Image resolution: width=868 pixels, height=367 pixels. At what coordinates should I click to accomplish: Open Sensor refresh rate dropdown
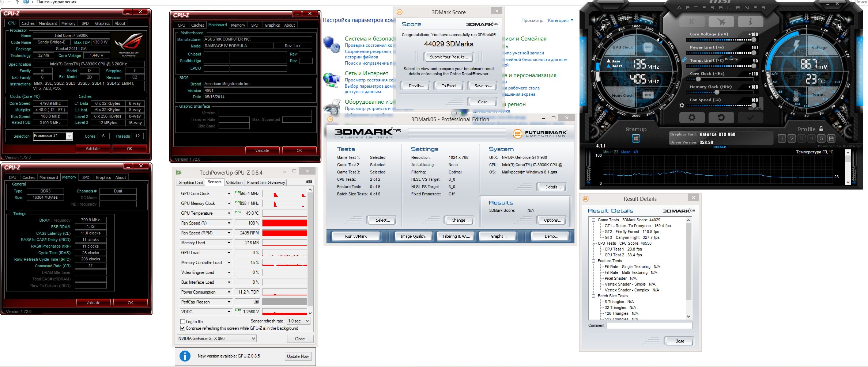299,321
